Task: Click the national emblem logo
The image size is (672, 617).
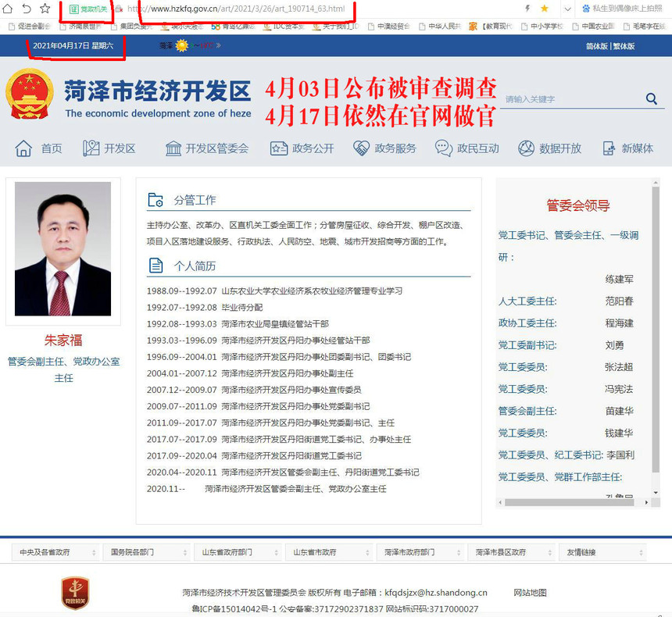Action: 29,94
